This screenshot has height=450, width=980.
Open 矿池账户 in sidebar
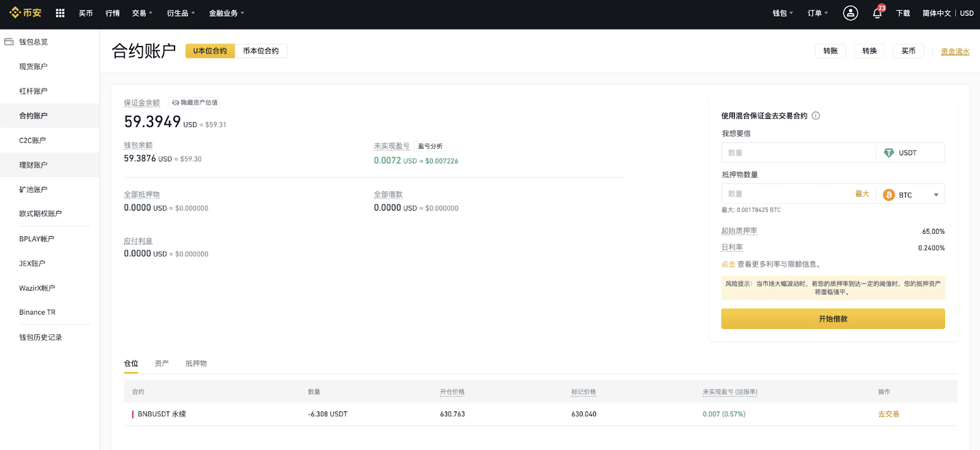pyautogui.click(x=33, y=190)
